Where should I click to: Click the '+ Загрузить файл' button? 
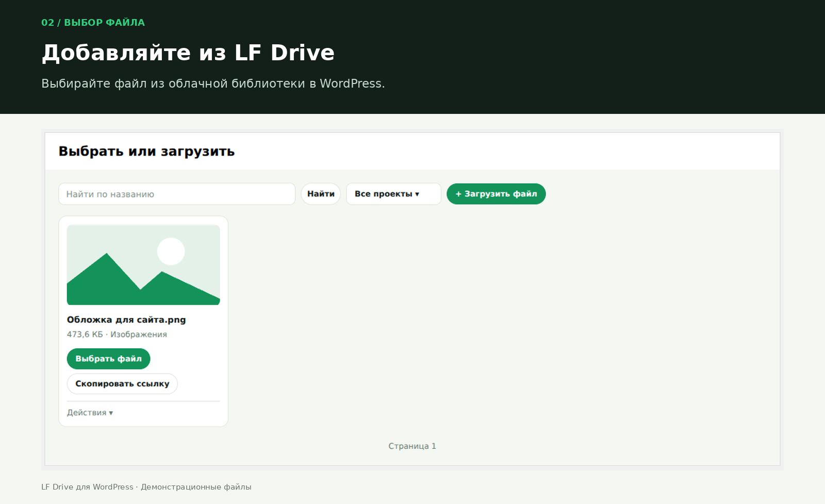[x=496, y=194]
